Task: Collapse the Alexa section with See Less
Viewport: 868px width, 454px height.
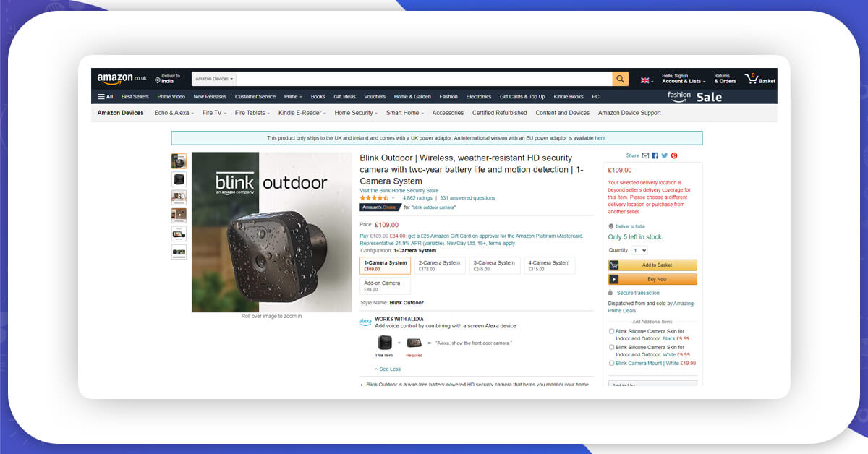Action: (x=388, y=369)
